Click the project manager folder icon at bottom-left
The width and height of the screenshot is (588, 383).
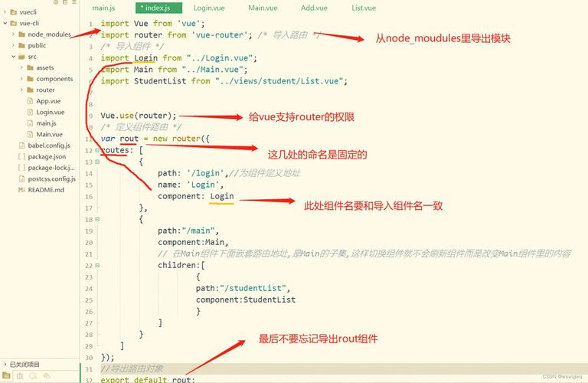coord(6,375)
